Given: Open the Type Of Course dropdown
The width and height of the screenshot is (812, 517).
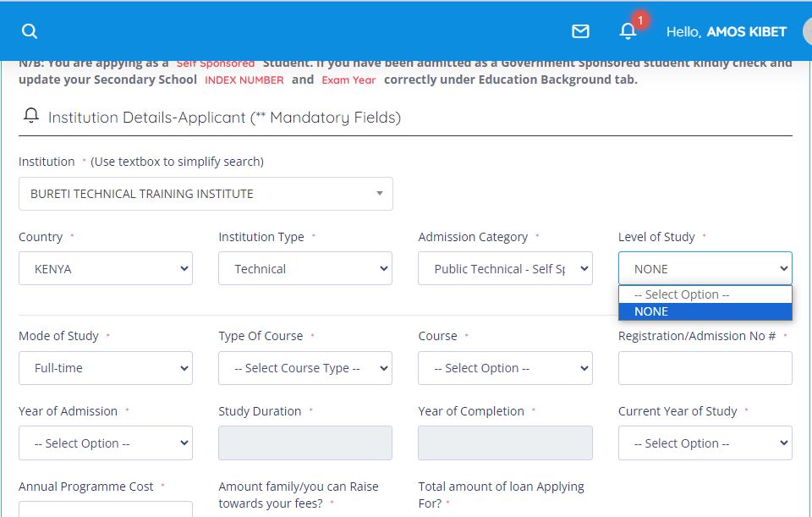Looking at the screenshot, I should (305, 368).
